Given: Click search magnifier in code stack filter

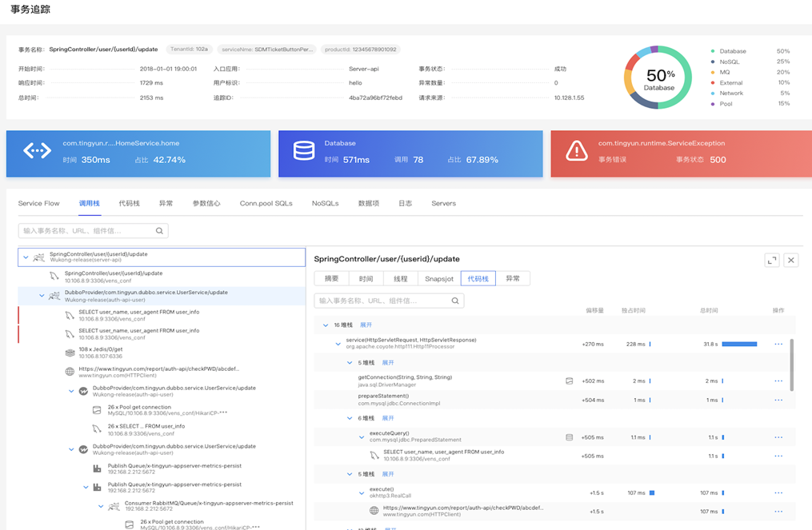Looking at the screenshot, I should (455, 301).
